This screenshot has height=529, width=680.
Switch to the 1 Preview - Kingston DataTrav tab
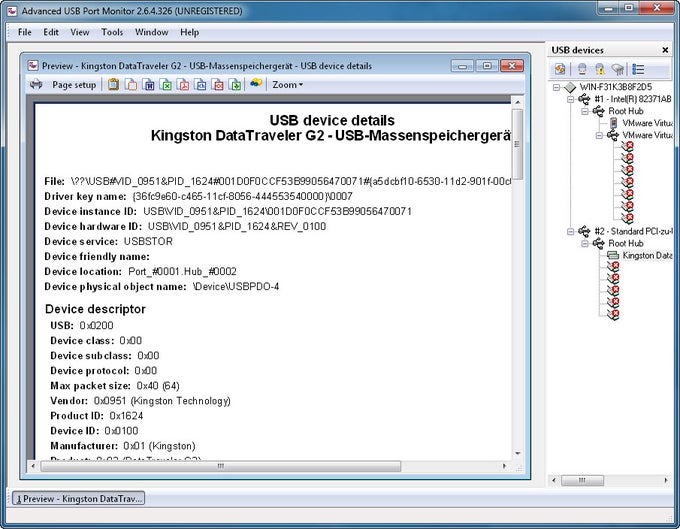click(78, 499)
